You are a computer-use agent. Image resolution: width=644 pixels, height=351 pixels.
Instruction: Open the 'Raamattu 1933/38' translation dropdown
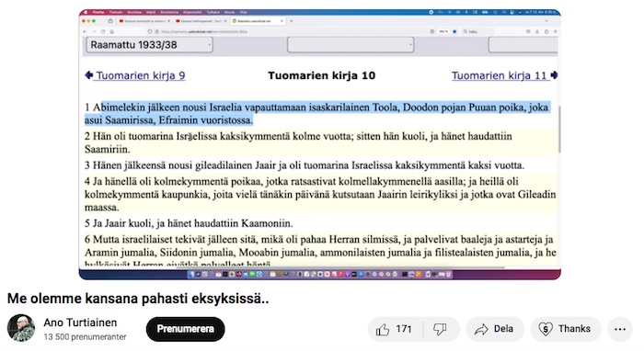pyautogui.click(x=149, y=45)
